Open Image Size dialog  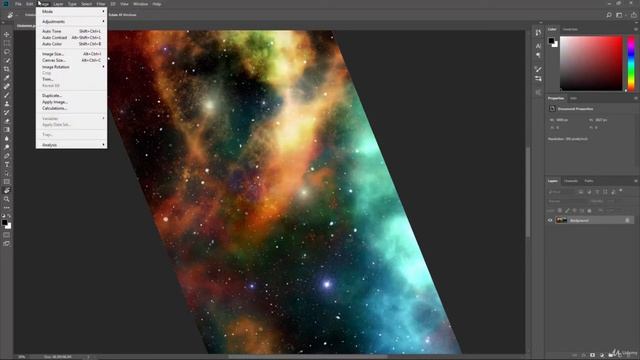[x=71, y=54]
